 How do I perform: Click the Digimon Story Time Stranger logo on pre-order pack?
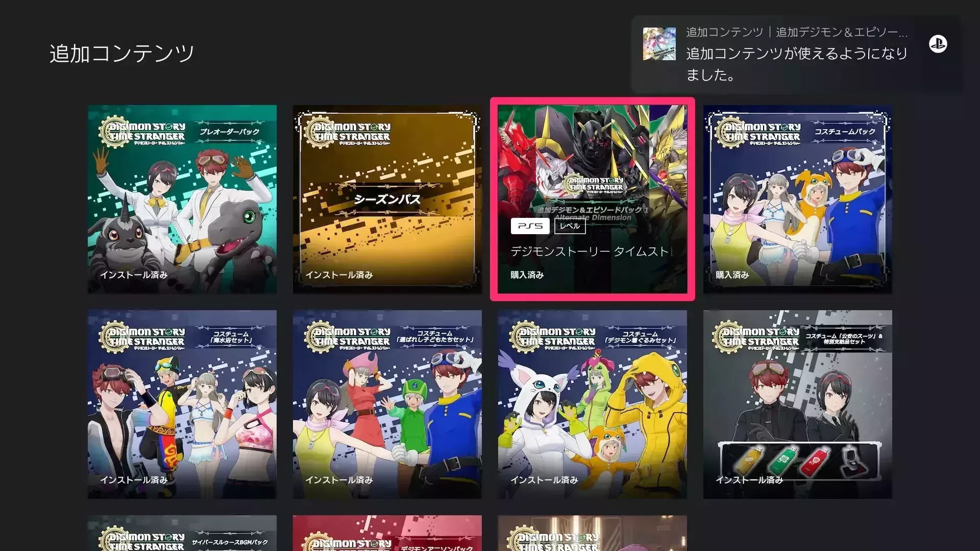144,131
